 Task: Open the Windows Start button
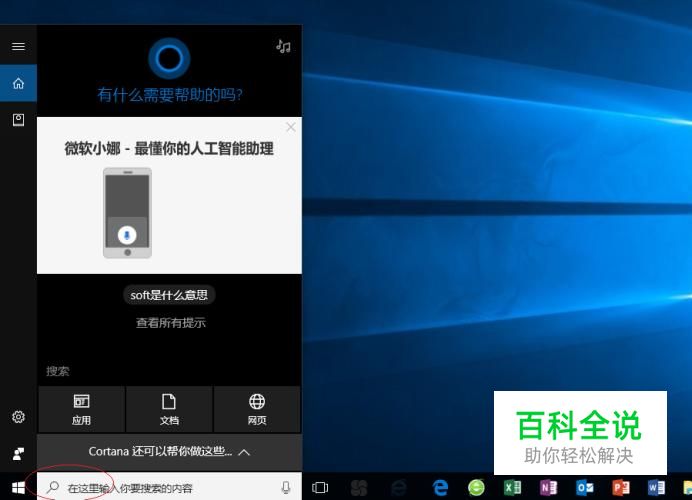[x=18, y=487]
